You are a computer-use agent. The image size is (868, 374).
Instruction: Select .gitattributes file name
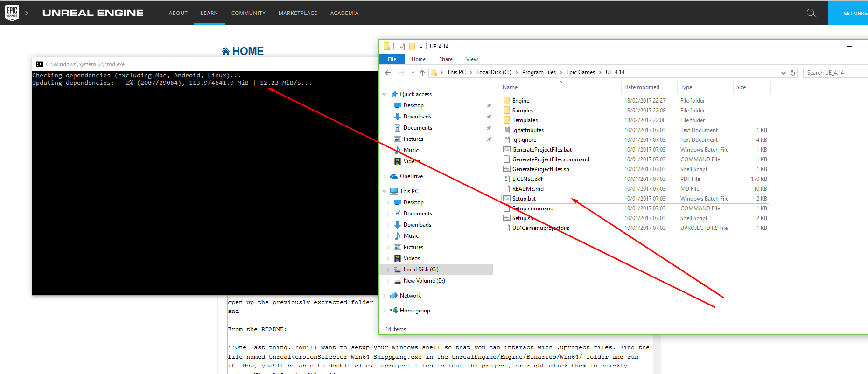[528, 130]
